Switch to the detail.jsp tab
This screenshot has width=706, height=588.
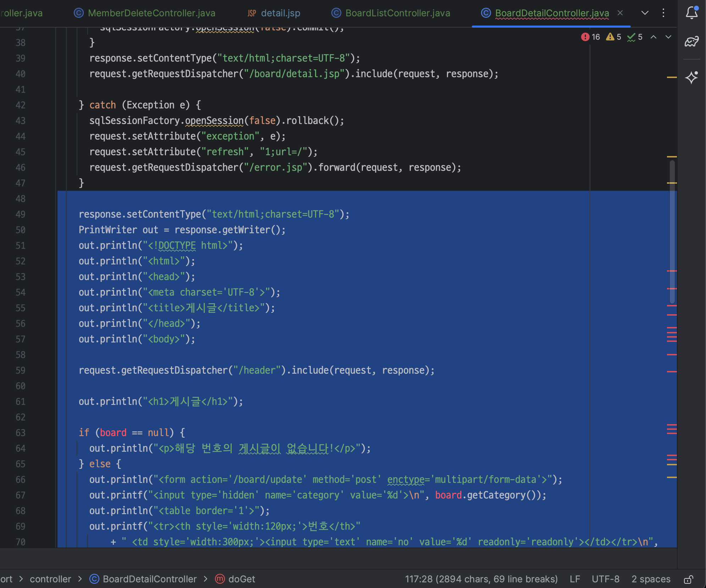tap(280, 13)
